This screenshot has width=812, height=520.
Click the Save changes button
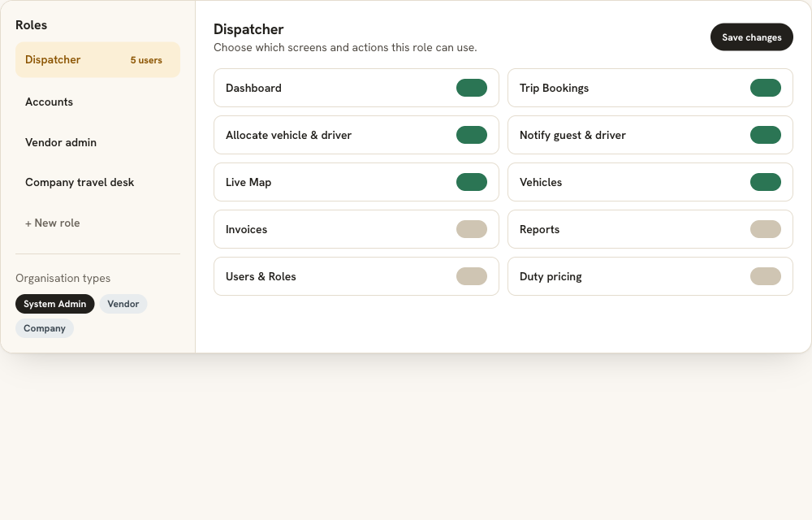tap(751, 37)
